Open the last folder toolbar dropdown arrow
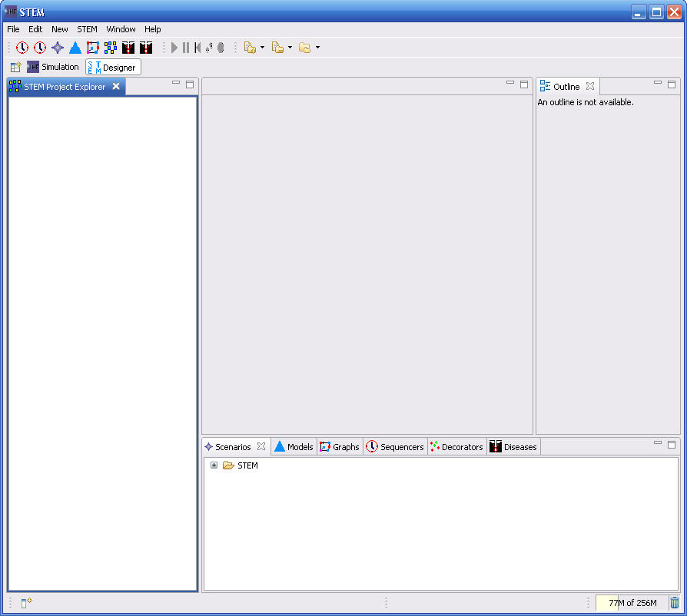Image resolution: width=687 pixels, height=616 pixels. click(x=317, y=48)
